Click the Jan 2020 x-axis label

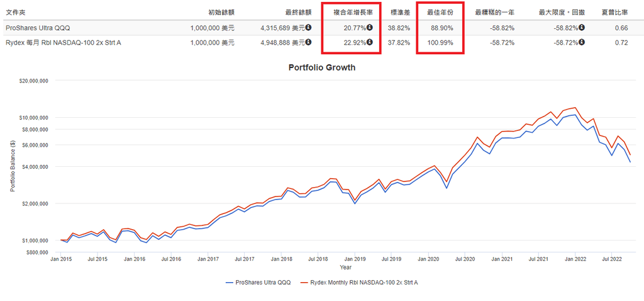click(x=428, y=259)
